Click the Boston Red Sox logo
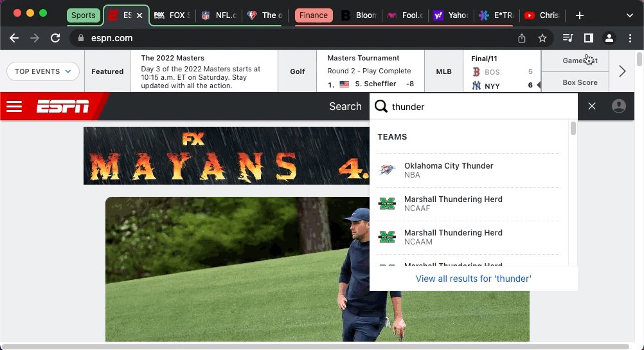 (x=476, y=72)
